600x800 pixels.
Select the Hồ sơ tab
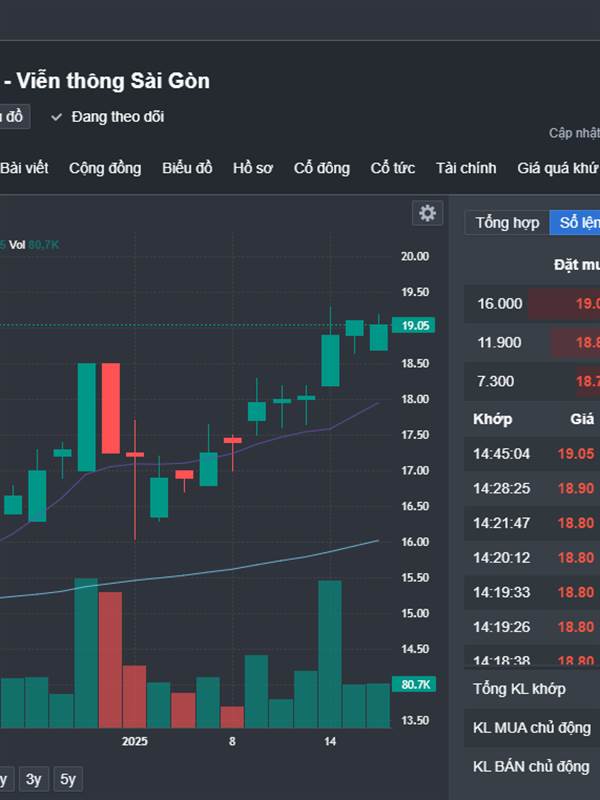tap(252, 168)
